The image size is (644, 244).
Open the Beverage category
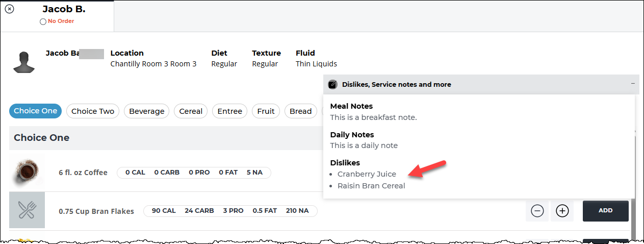pos(147,111)
